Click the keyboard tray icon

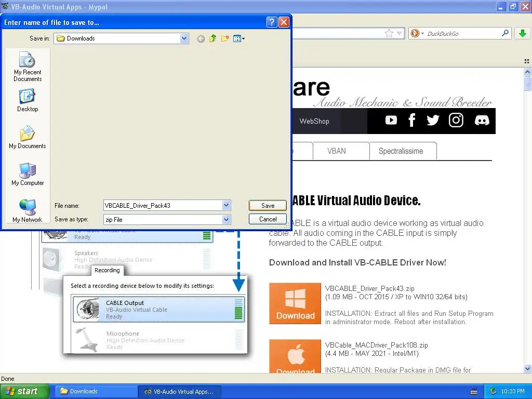[474, 392]
